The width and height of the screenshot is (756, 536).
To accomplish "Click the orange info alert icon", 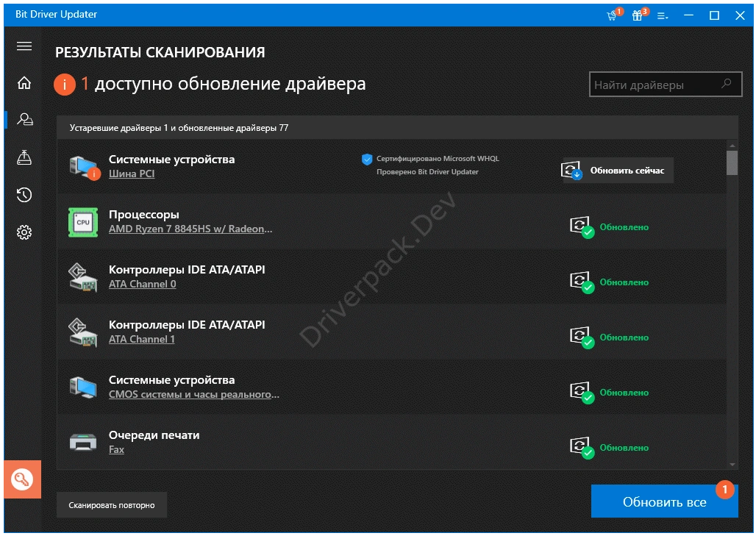I will [64, 85].
